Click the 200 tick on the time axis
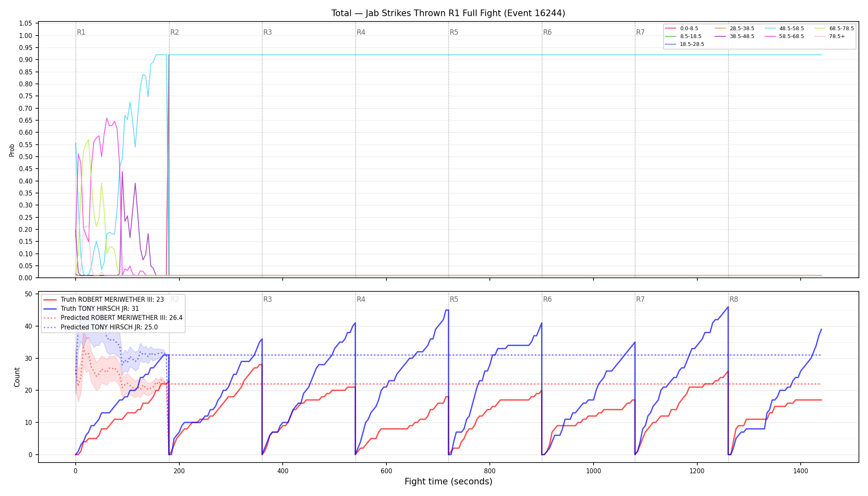 tap(179, 470)
